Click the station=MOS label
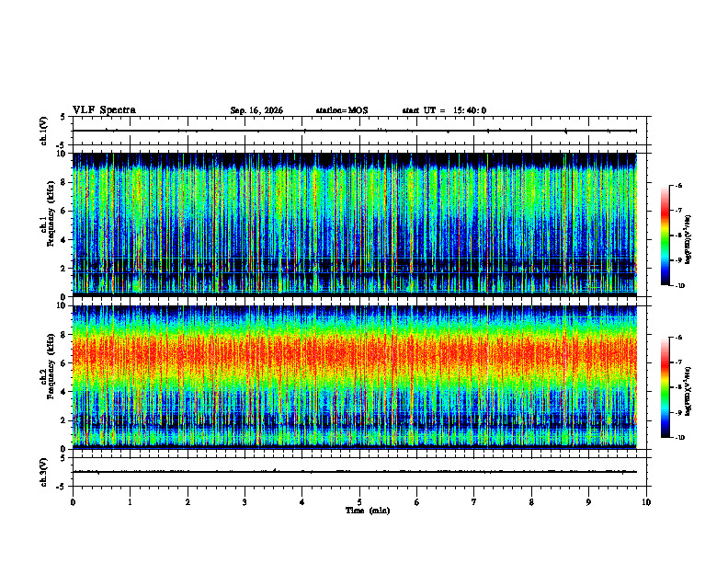Screen dimensions: 728x563 coord(342,110)
